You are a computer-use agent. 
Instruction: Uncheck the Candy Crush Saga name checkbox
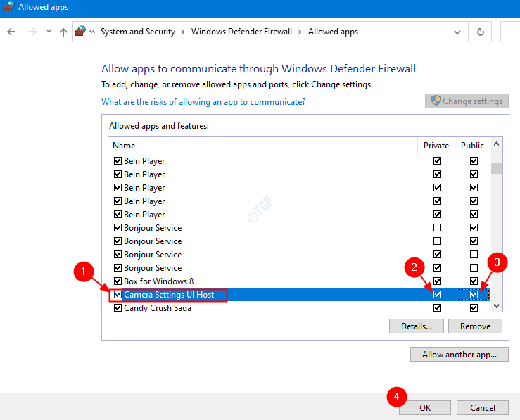point(118,307)
